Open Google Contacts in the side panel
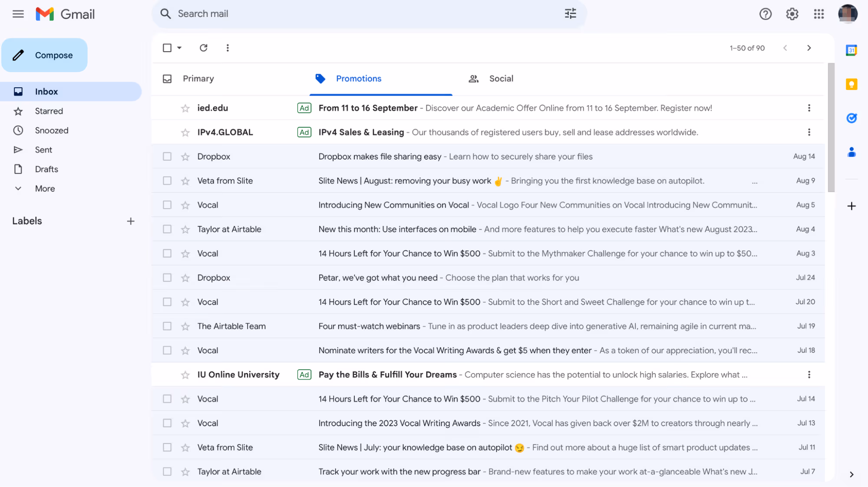The height and width of the screenshot is (487, 868). (852, 152)
